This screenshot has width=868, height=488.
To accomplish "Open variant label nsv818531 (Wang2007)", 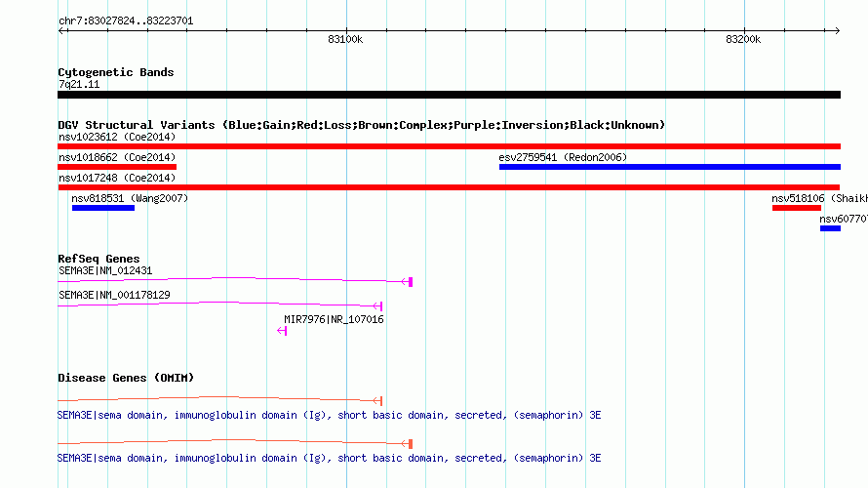I will pos(130,198).
